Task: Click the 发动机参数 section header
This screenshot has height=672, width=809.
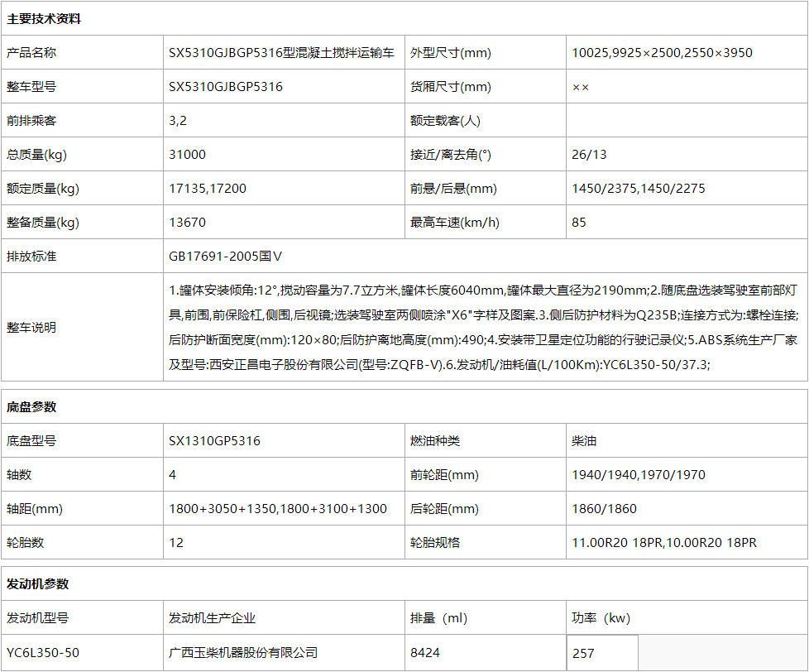Action: (38, 583)
